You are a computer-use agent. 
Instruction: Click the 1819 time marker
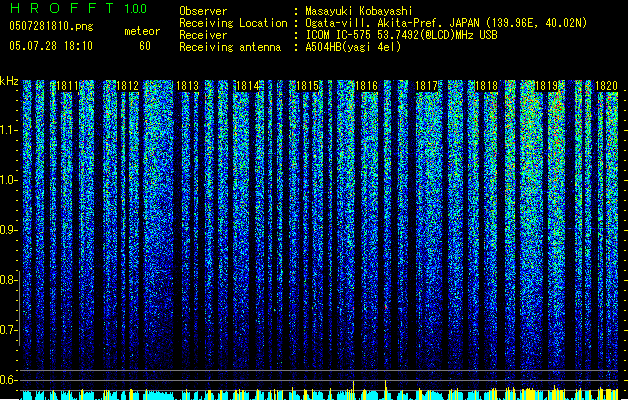coord(546,86)
